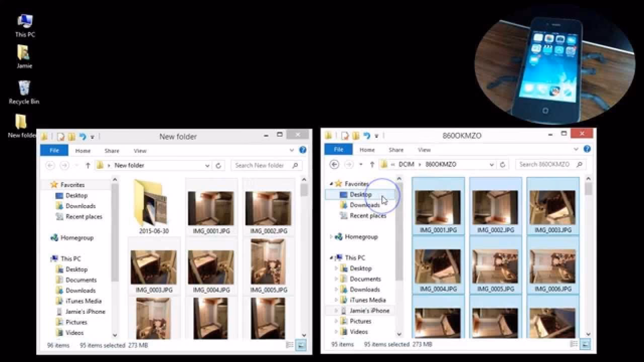Switch to the Share tab in New folder window
644x362 pixels.
coord(112,150)
